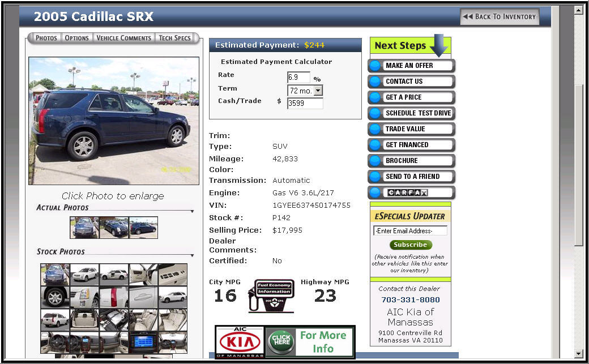Screen dimensions: 589x364
Task: Edit the Cash/Trade amount field
Action: coord(305,103)
